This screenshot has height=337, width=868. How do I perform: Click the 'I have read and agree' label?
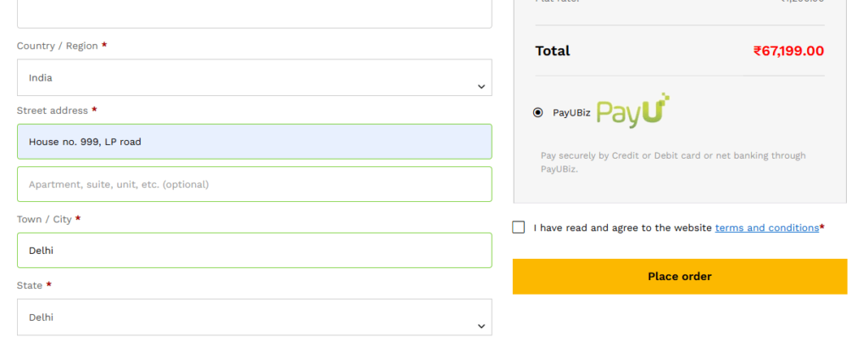pyautogui.click(x=622, y=227)
